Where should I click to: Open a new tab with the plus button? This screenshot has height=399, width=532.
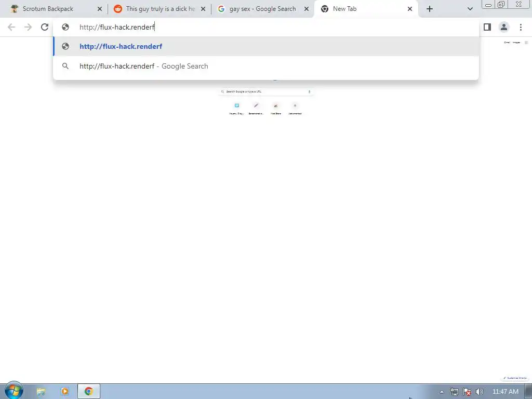(x=430, y=9)
